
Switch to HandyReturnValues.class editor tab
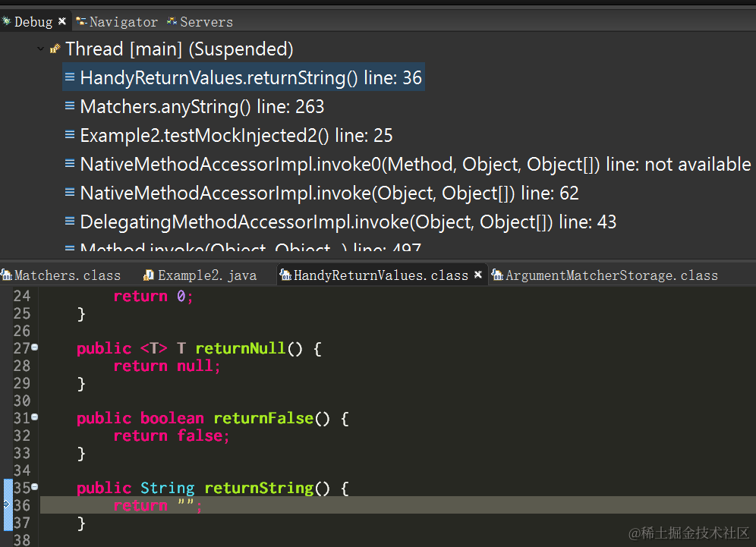point(381,275)
